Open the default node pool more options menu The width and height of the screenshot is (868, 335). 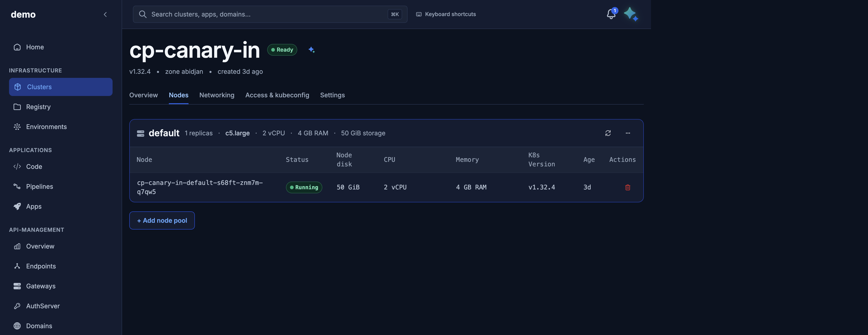pyautogui.click(x=628, y=133)
